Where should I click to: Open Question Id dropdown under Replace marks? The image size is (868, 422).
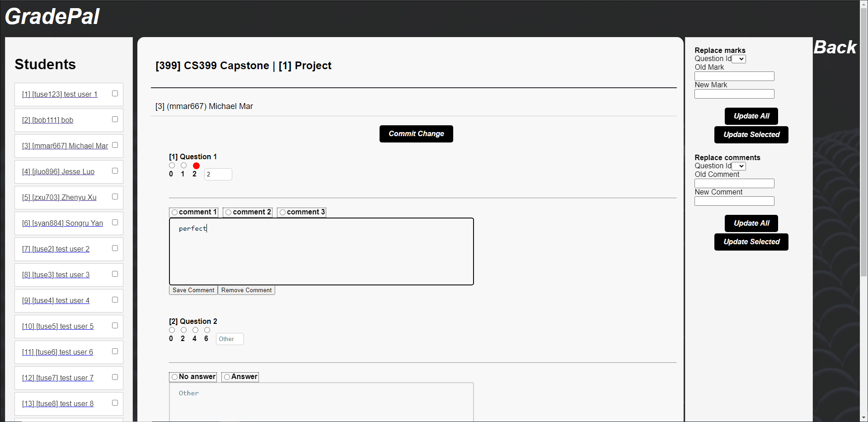(x=739, y=59)
